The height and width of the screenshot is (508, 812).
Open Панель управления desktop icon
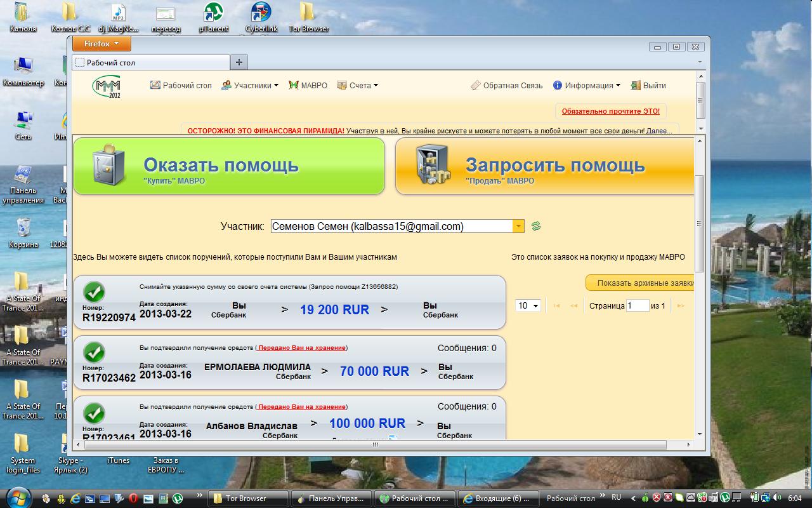click(x=23, y=184)
